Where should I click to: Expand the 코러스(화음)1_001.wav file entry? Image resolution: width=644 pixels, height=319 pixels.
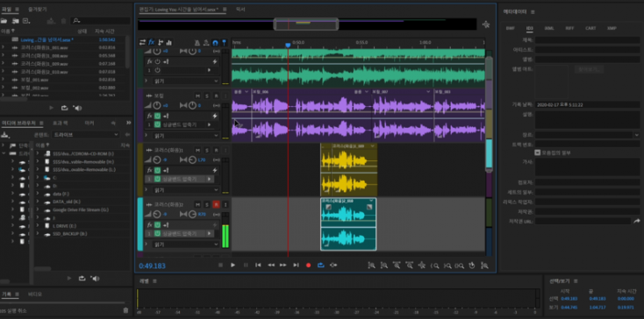pyautogui.click(x=3, y=47)
